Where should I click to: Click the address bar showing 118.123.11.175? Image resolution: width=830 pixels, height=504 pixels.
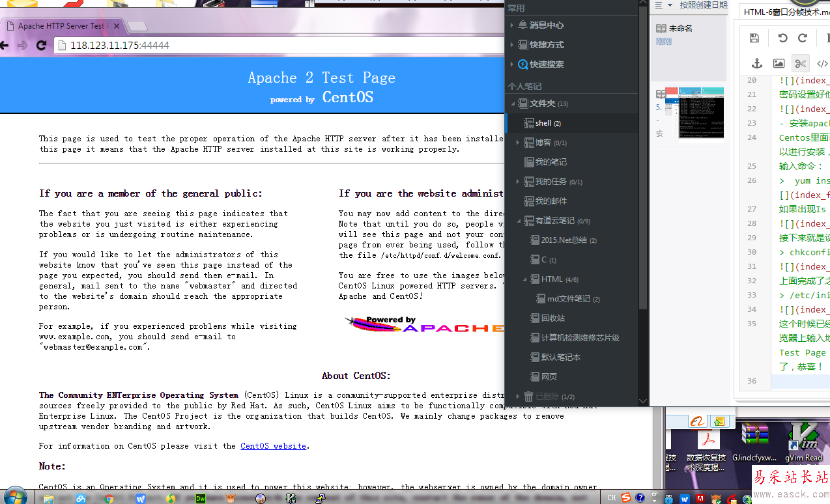click(x=280, y=46)
